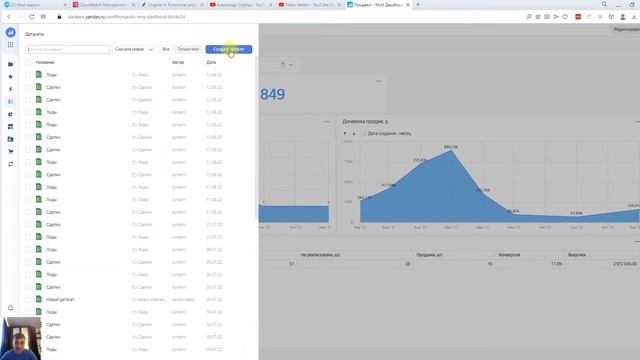
Task: Switch to CloudWatch Management browser tab
Action: coord(104,5)
